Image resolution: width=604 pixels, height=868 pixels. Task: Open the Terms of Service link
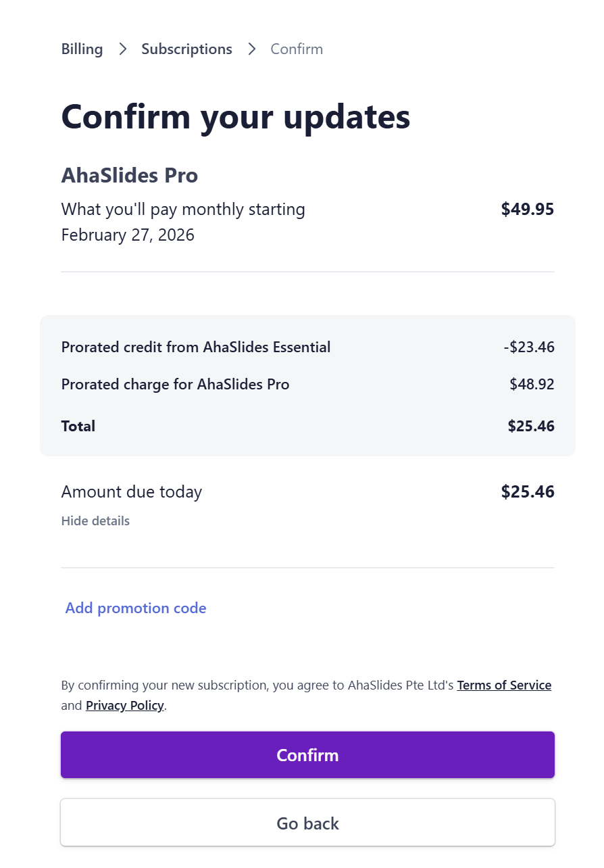pyautogui.click(x=504, y=685)
